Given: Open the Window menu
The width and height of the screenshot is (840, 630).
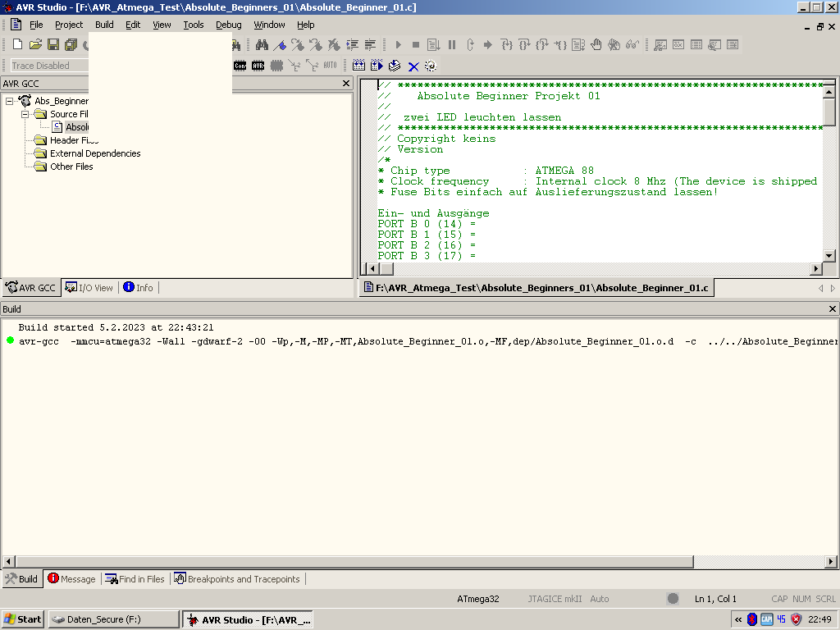Looking at the screenshot, I should click(269, 25).
